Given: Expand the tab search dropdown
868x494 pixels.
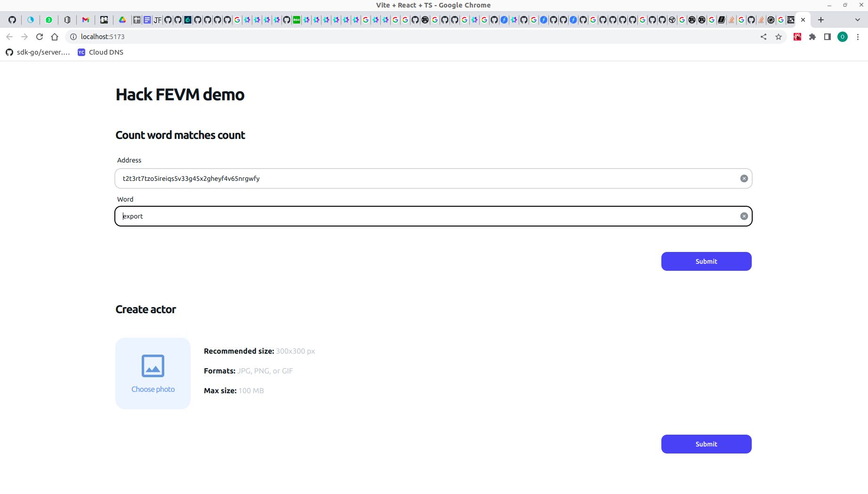Looking at the screenshot, I should (858, 20).
